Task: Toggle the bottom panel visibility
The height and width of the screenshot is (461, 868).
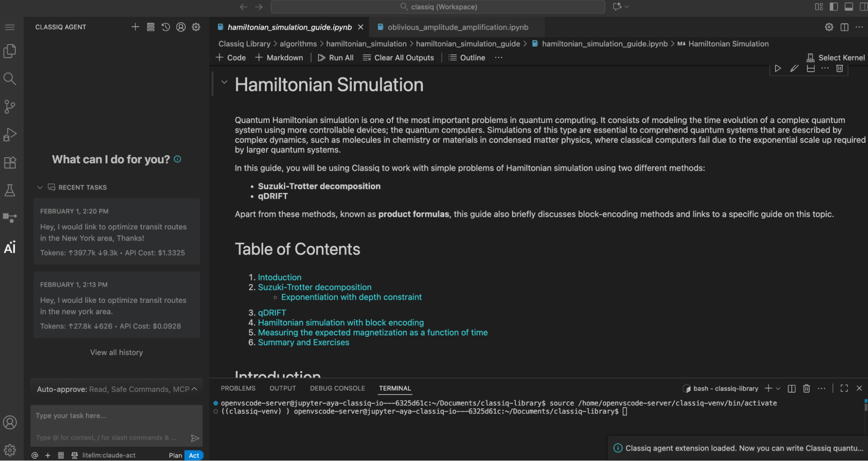Action: click(848, 7)
